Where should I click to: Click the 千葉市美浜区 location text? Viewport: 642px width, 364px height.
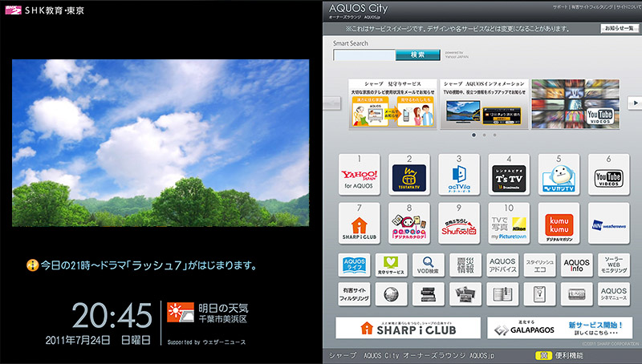tap(223, 319)
